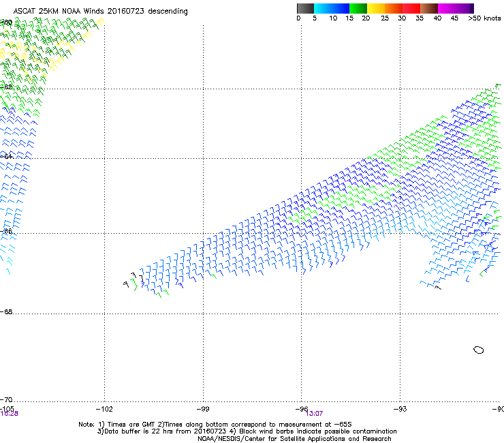Click the gray 0-5 knots color segment

(305, 8)
